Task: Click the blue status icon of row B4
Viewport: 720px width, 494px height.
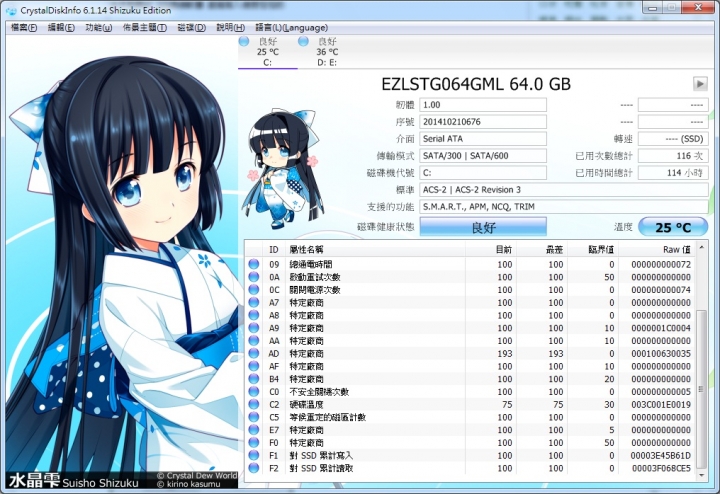Action: click(253, 379)
